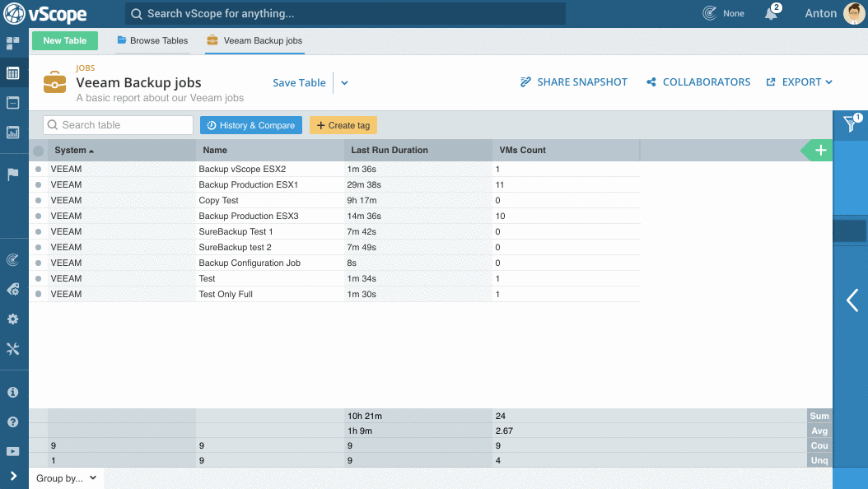
Task: Focus the Search vScope for anything field
Action: pos(345,14)
